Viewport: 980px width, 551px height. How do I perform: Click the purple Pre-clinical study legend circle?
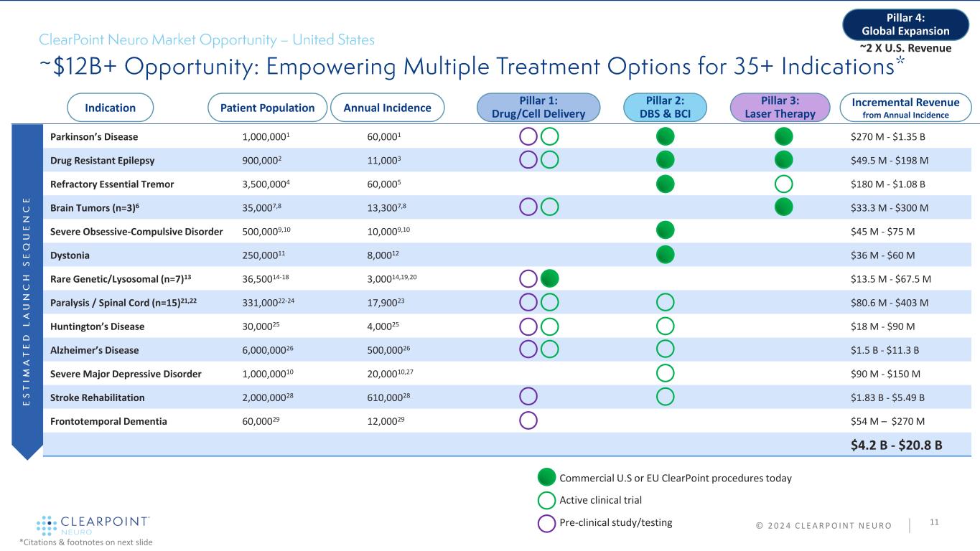pos(547,523)
